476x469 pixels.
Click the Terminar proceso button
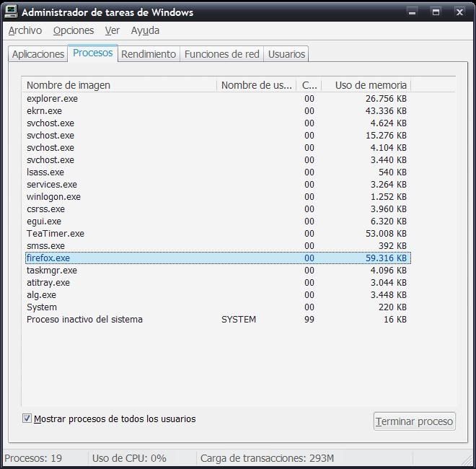pyautogui.click(x=415, y=421)
